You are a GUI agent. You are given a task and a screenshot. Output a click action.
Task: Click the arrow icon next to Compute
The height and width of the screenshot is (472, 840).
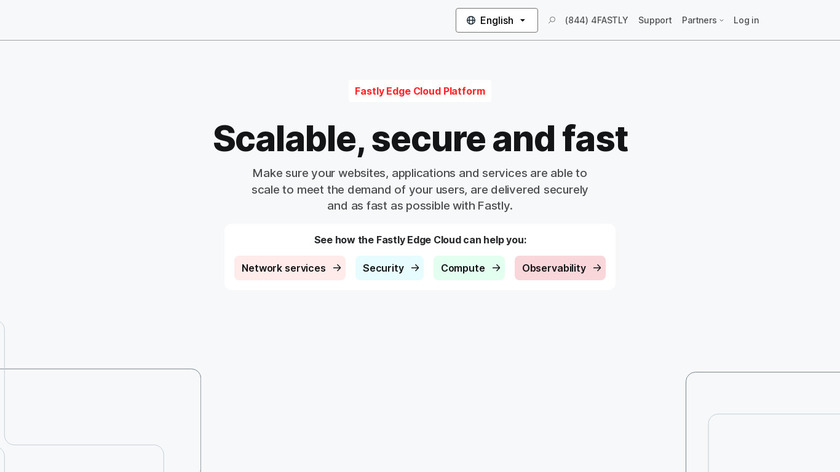[x=496, y=268]
